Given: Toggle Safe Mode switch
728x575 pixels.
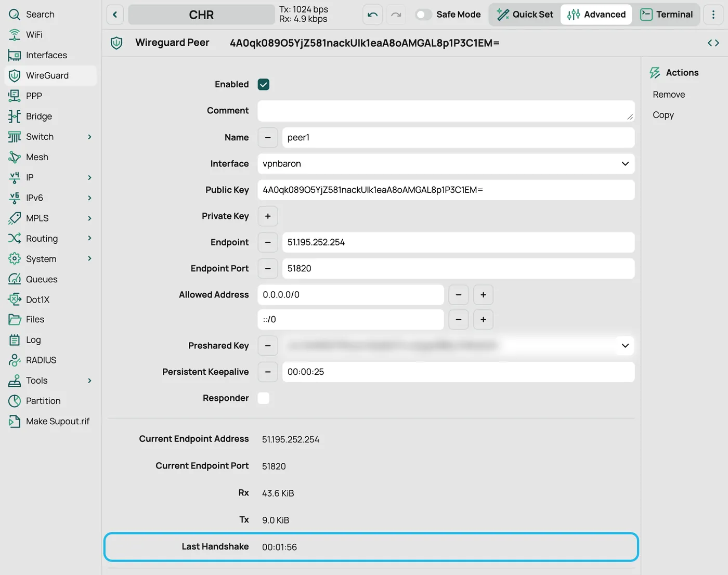Looking at the screenshot, I should pyautogui.click(x=423, y=15).
